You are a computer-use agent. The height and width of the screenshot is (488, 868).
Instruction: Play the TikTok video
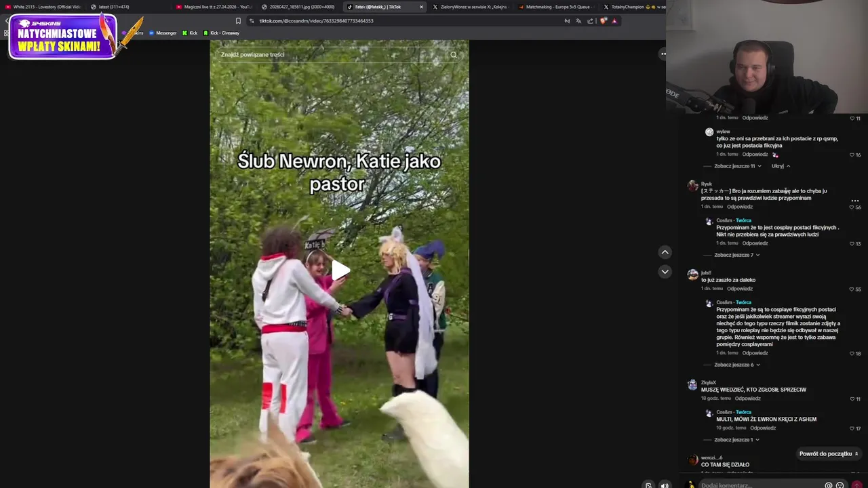[340, 270]
